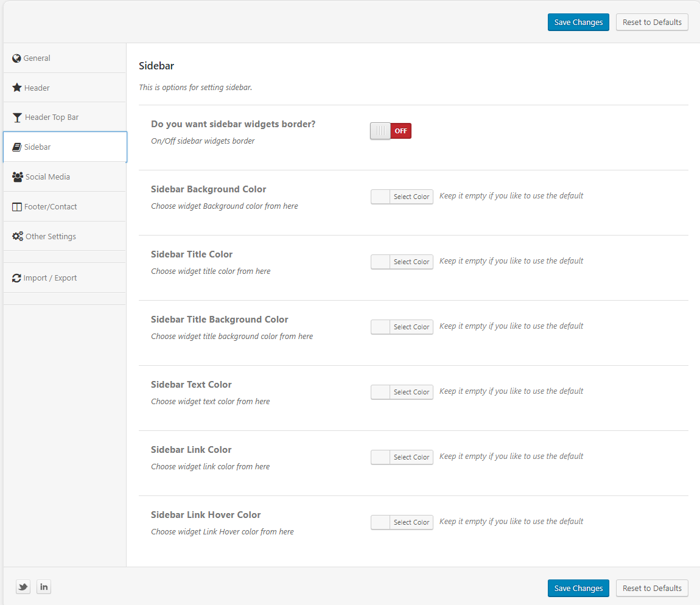Open the Header Top Bar tab
Image resolution: width=700 pixels, height=605 pixels.
[x=52, y=117]
